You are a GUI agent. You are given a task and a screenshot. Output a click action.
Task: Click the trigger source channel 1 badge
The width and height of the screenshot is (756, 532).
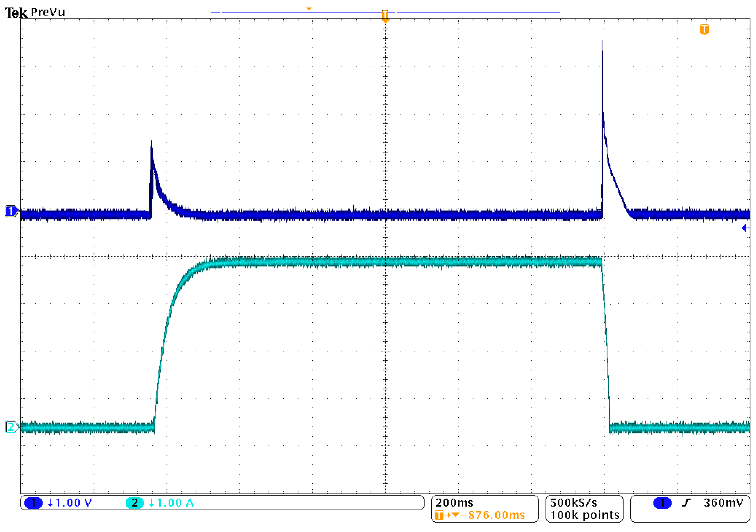pos(662,503)
